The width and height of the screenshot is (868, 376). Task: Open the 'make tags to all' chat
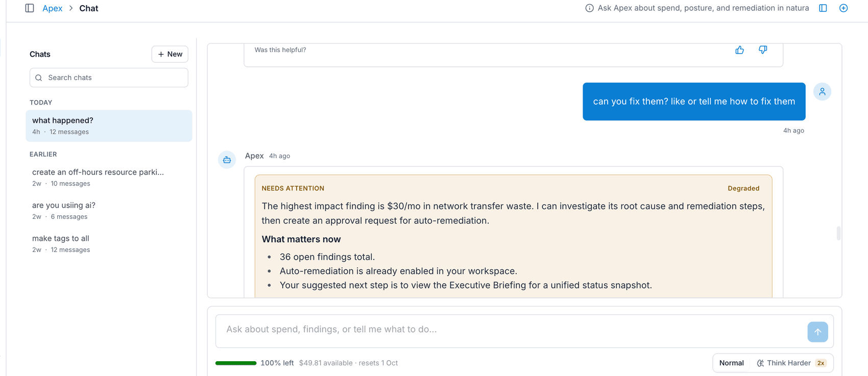pos(109,244)
